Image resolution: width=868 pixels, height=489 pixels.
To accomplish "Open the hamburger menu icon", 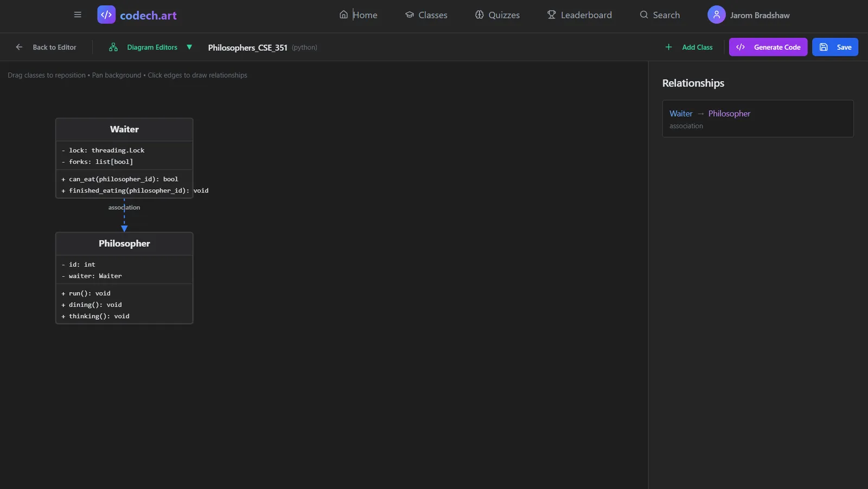I will [78, 15].
